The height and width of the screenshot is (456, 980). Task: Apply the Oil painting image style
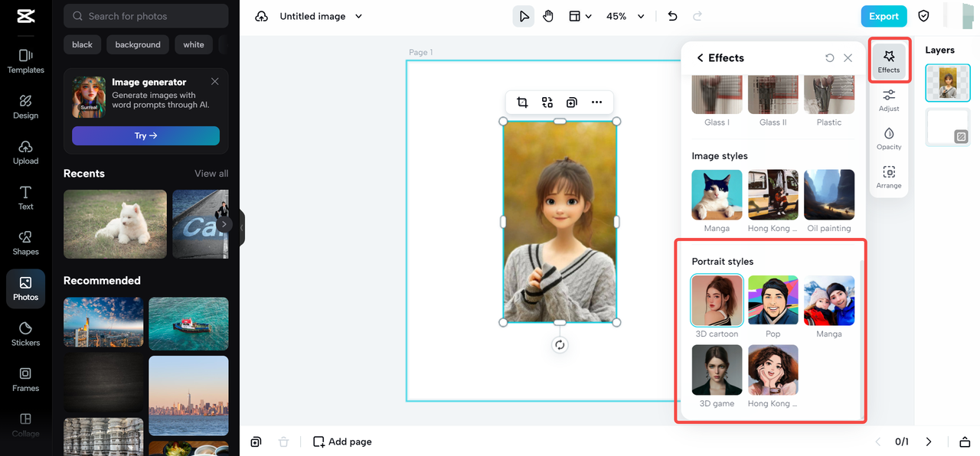click(829, 195)
